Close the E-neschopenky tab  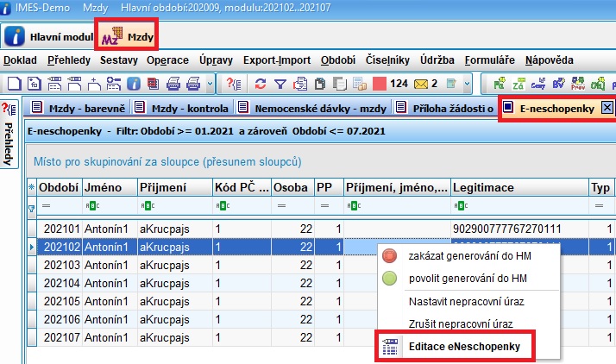[607, 108]
